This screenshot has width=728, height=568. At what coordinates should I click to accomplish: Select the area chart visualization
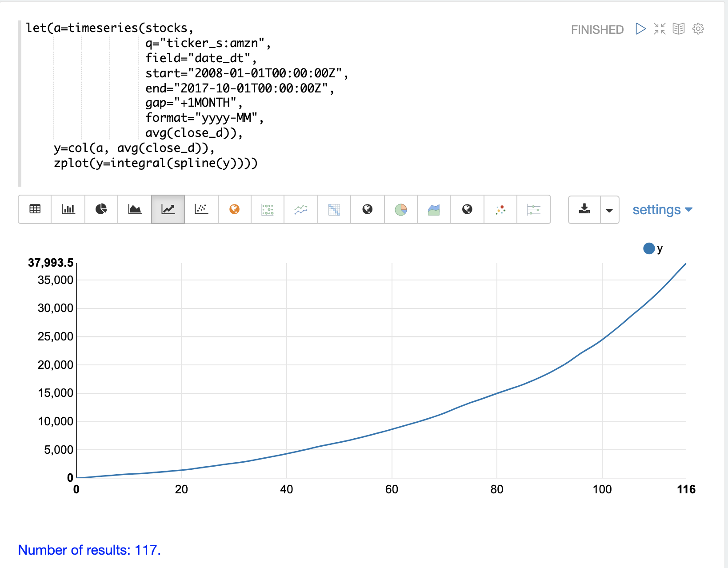point(135,209)
